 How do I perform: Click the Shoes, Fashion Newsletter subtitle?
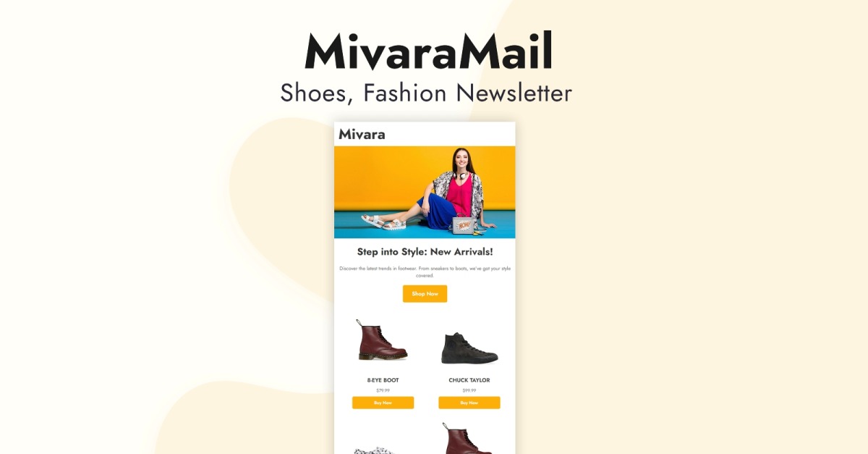[426, 93]
